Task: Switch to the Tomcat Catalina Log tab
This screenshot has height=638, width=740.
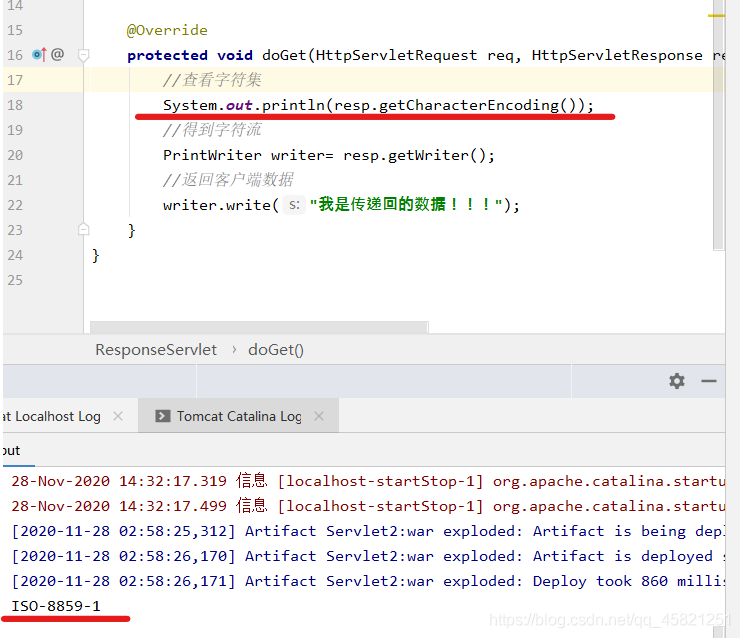Action: pos(239,416)
